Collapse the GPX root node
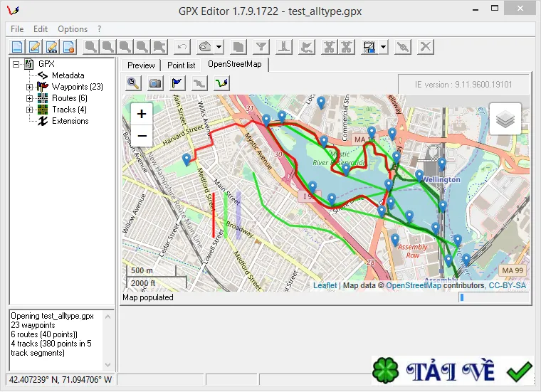 tap(16, 64)
